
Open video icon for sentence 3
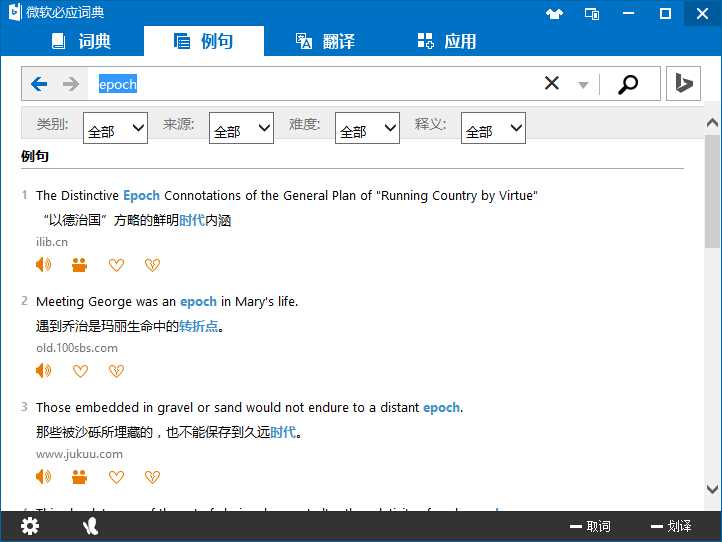[79, 477]
